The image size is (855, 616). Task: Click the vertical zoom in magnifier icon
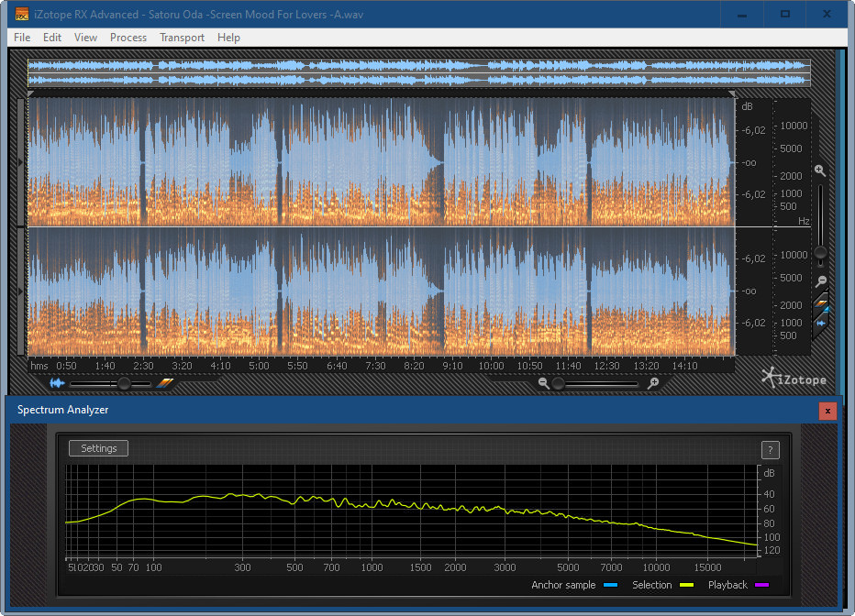[820, 170]
